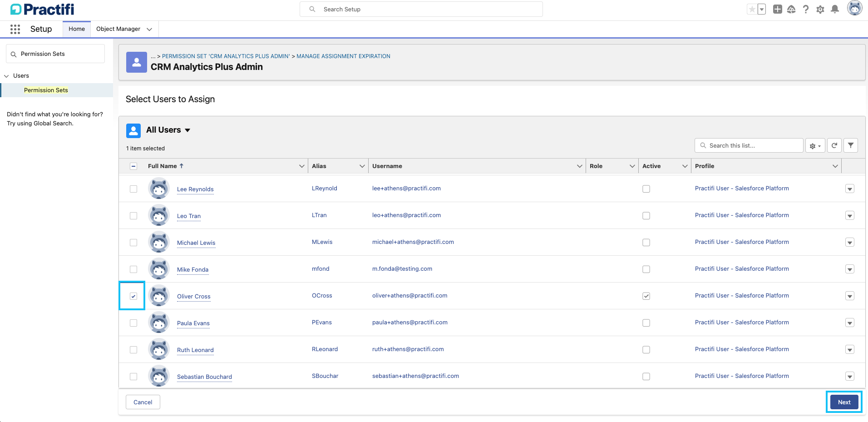Open row actions for Lee Reynolds
The image size is (868, 422).
[x=850, y=189]
